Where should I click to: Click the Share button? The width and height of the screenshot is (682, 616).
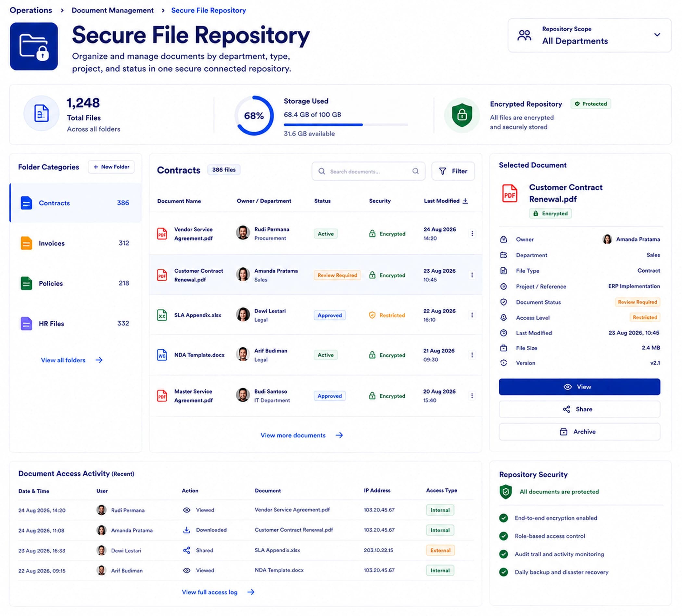(579, 409)
